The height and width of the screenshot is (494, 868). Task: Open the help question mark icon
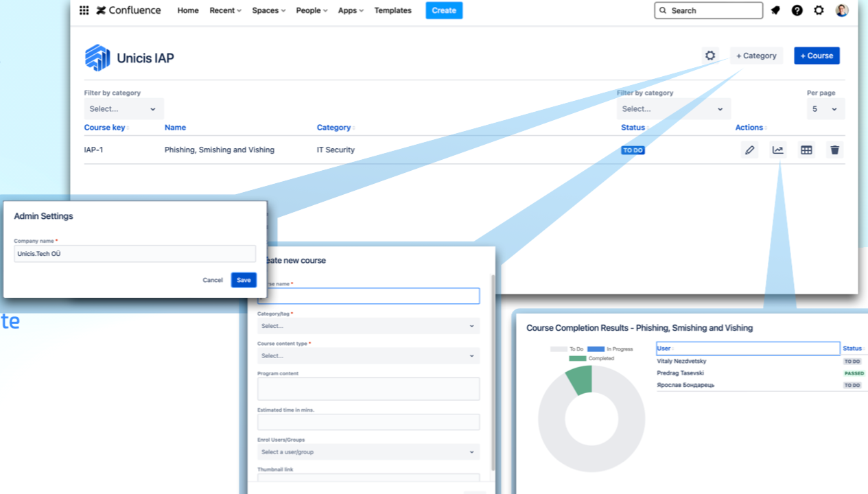[797, 10]
